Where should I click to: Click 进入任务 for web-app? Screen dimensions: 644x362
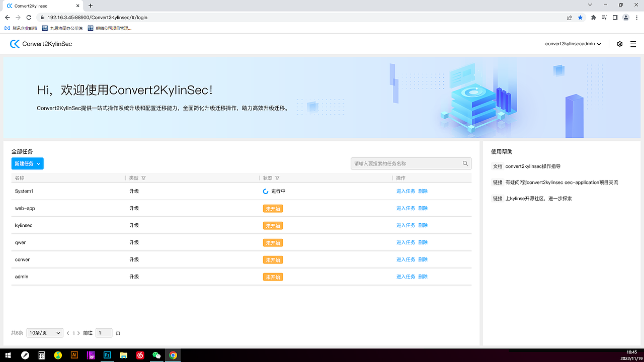tap(406, 208)
